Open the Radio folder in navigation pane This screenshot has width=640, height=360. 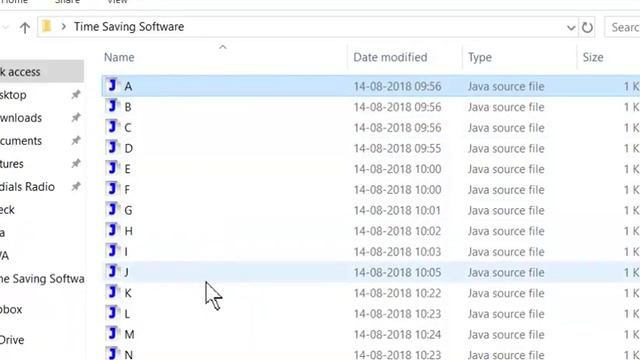tap(27, 187)
